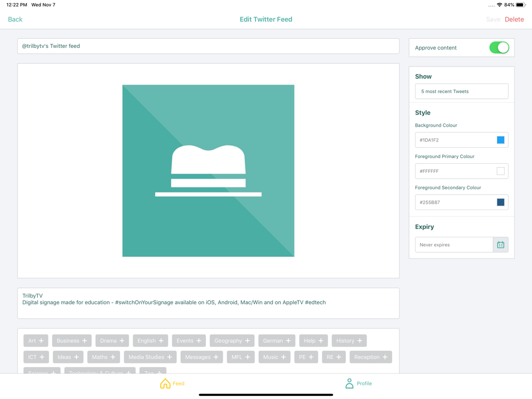Check the battery status icon
This screenshot has width=532, height=399.
(521, 5)
